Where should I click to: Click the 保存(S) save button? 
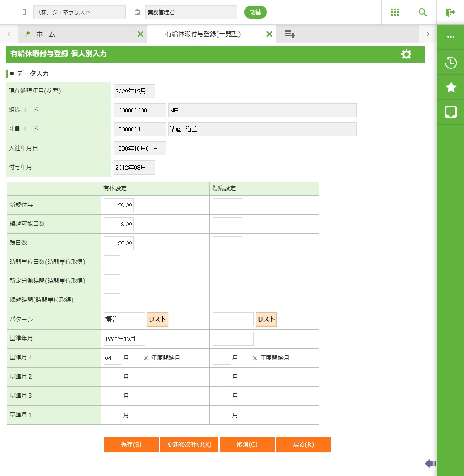[x=131, y=445]
